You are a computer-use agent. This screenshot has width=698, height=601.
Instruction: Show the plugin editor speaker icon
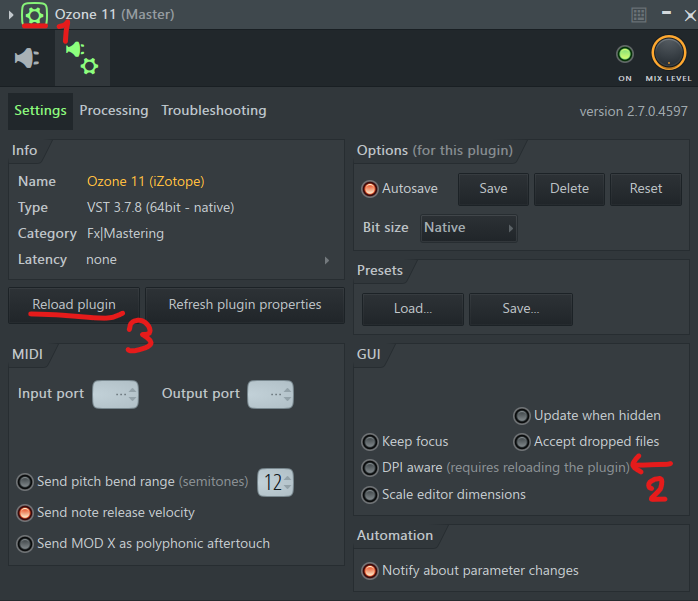coord(27,58)
